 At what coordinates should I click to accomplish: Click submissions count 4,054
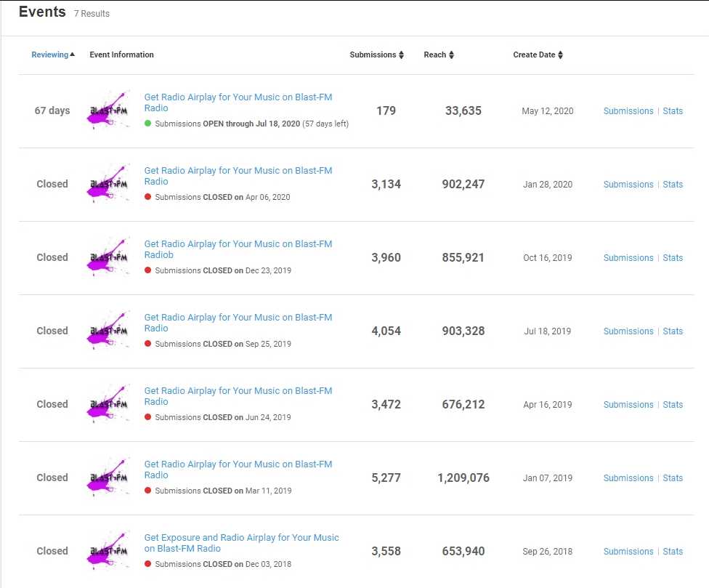386,331
